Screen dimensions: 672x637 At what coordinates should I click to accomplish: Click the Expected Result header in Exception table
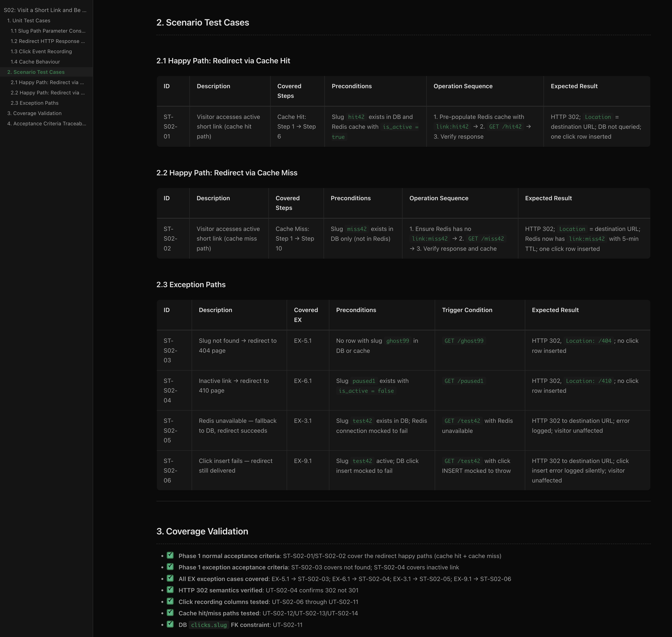click(x=555, y=310)
